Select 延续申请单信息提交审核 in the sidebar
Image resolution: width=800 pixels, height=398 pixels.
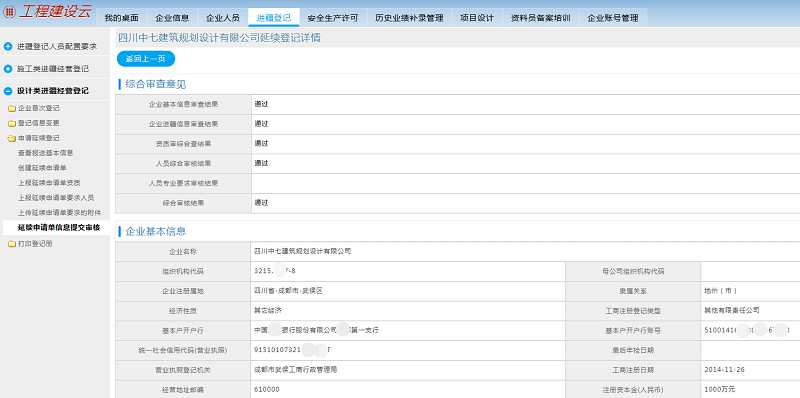tap(59, 228)
